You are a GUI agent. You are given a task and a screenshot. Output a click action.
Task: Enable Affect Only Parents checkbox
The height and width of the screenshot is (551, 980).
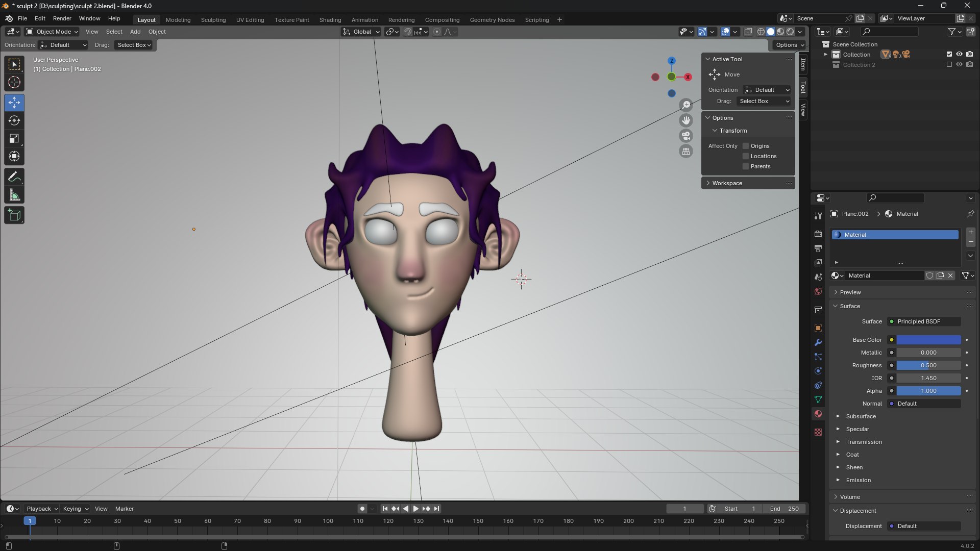746,166
